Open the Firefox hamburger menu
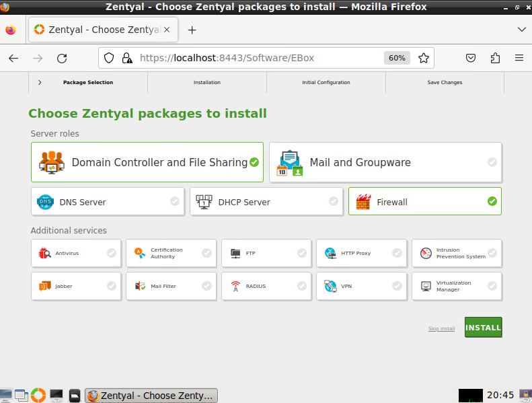 [519, 58]
